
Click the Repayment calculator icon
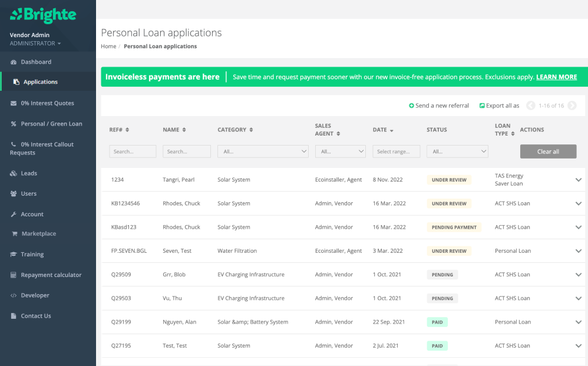coord(14,275)
